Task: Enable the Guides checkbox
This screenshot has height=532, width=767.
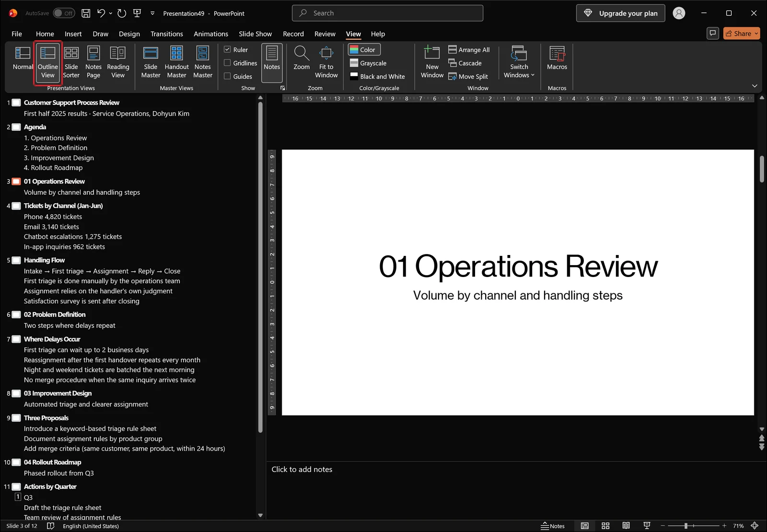Action: point(228,76)
